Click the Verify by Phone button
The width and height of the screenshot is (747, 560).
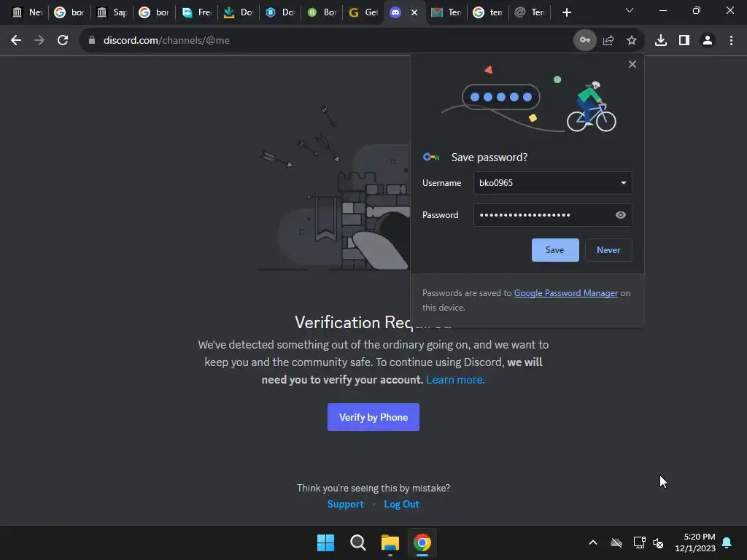(x=373, y=417)
